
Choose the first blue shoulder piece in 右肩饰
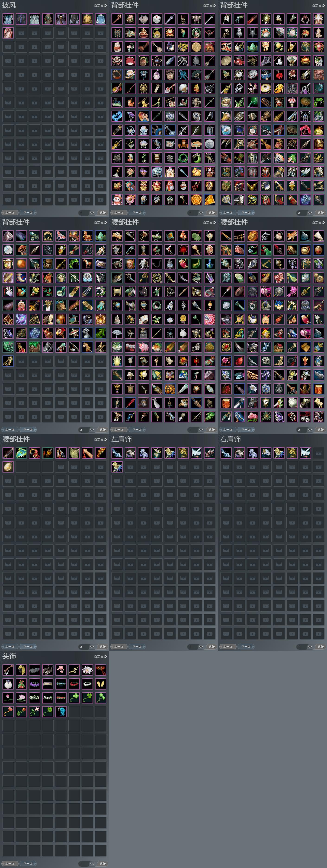[x=226, y=453]
